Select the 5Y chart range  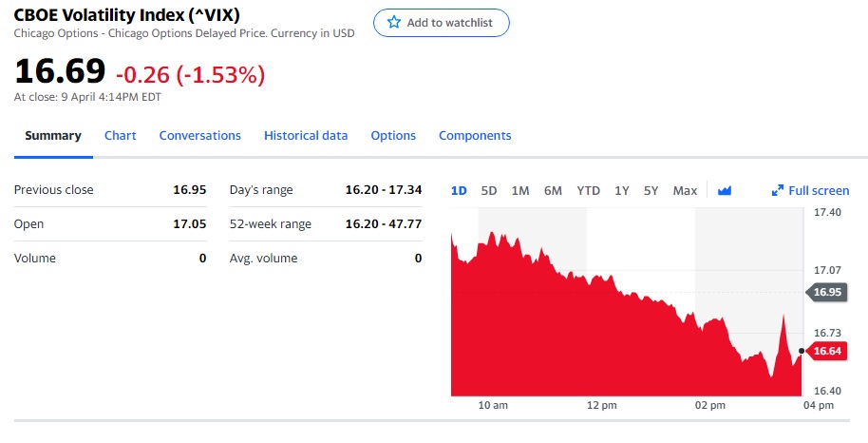coord(651,191)
